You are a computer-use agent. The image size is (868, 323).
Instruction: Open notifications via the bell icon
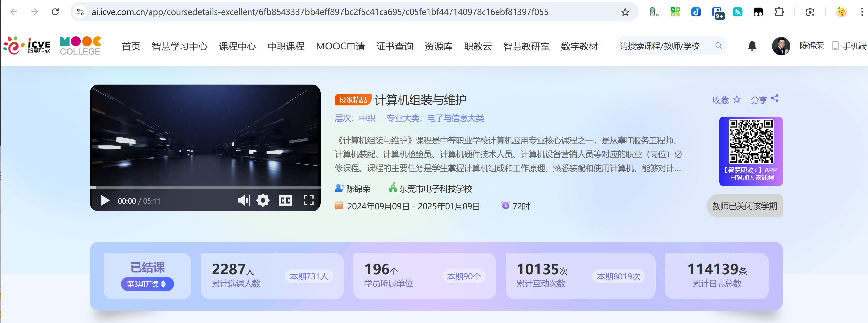tap(752, 46)
